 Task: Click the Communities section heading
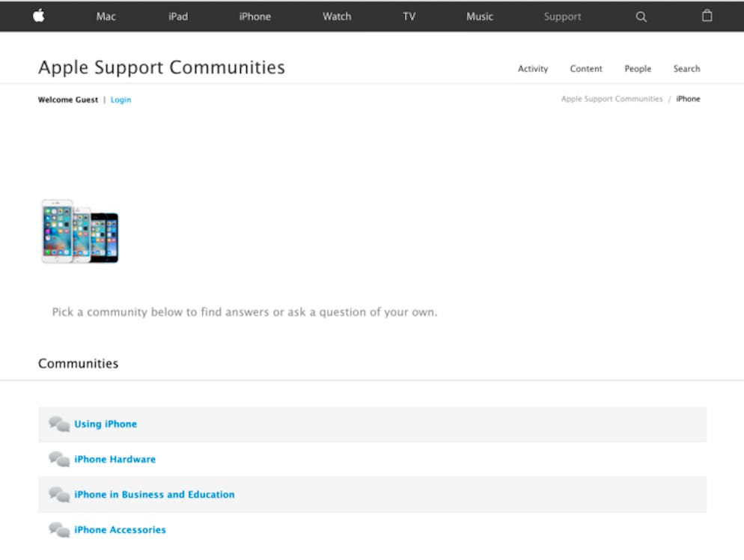[x=79, y=364]
